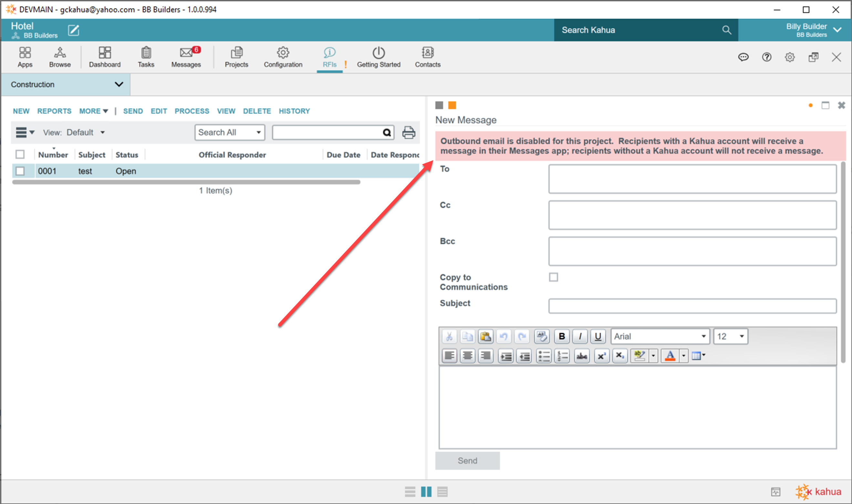The image size is (852, 504).
Task: Toggle the select-all checkbox in header
Action: (x=20, y=155)
